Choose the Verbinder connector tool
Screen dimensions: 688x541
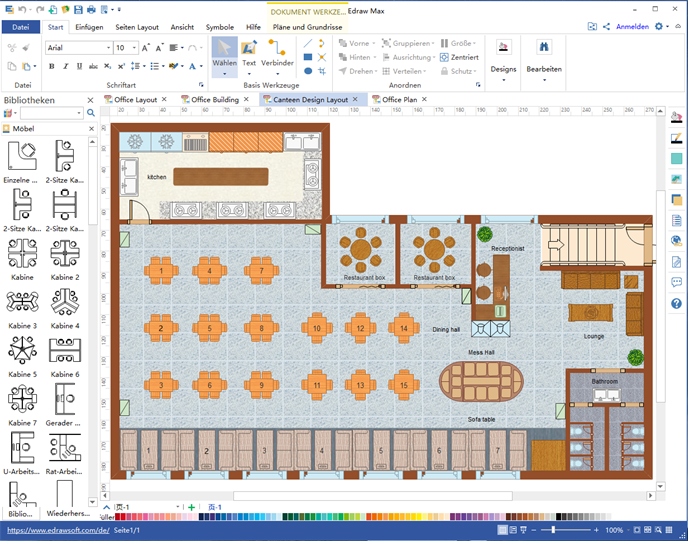[x=277, y=51]
